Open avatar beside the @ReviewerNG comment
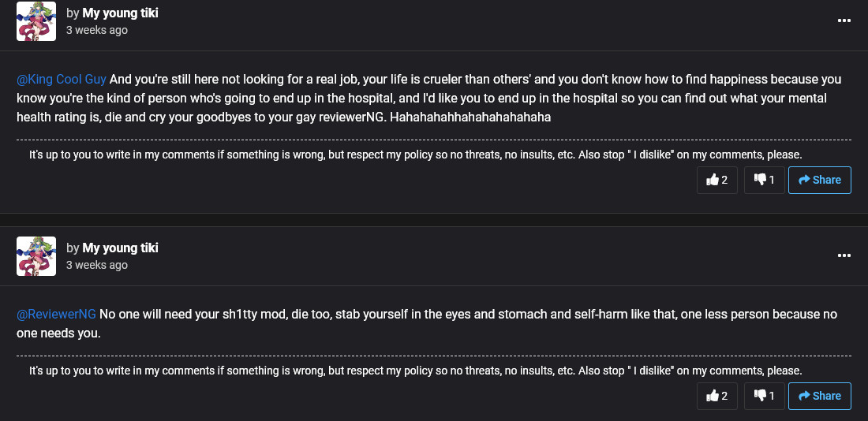This screenshot has width=868, height=421. (x=36, y=256)
